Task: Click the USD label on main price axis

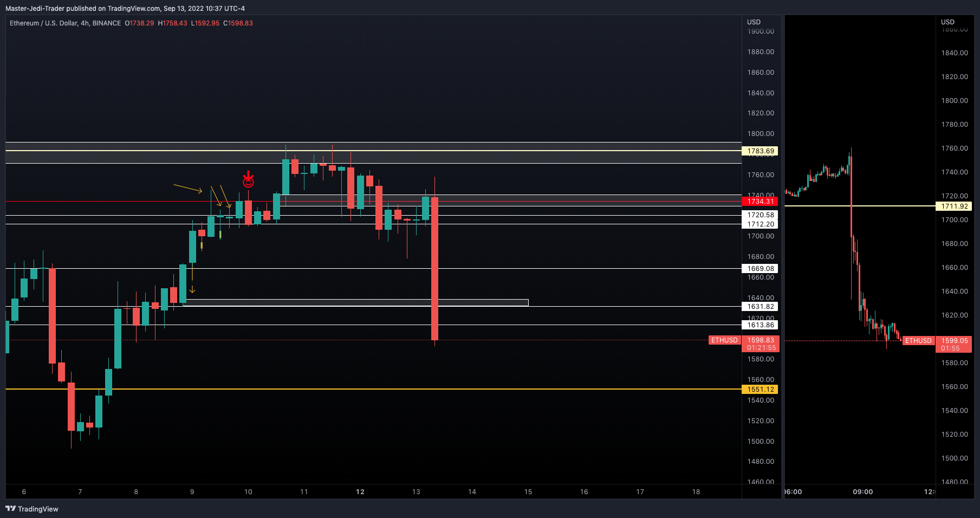Action: pyautogui.click(x=754, y=22)
